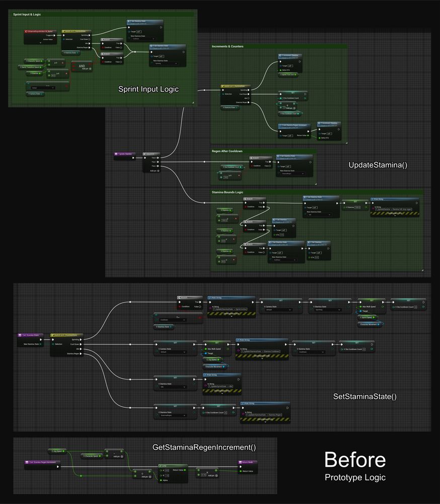Select the purple Set Stamina State entry node
Viewport: 440px width, 504px height.
[31, 340]
